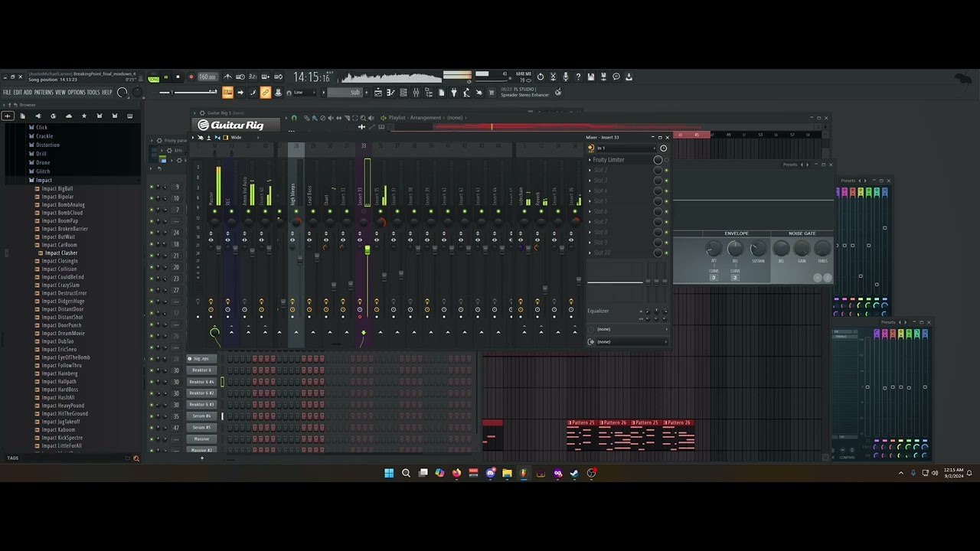Screen dimensions: 980x551
Task: Open File Explorer from the taskbar
Action: click(507, 473)
